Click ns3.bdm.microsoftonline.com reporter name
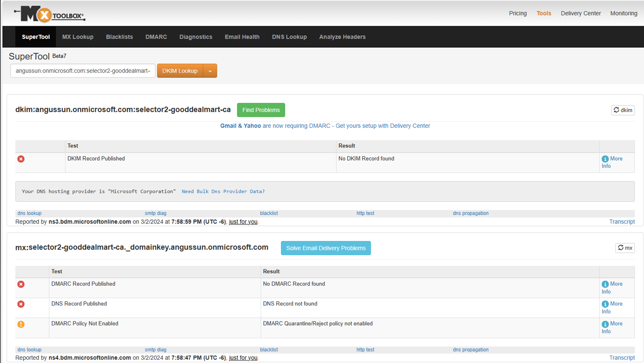The image size is (644, 363). pyautogui.click(x=90, y=222)
